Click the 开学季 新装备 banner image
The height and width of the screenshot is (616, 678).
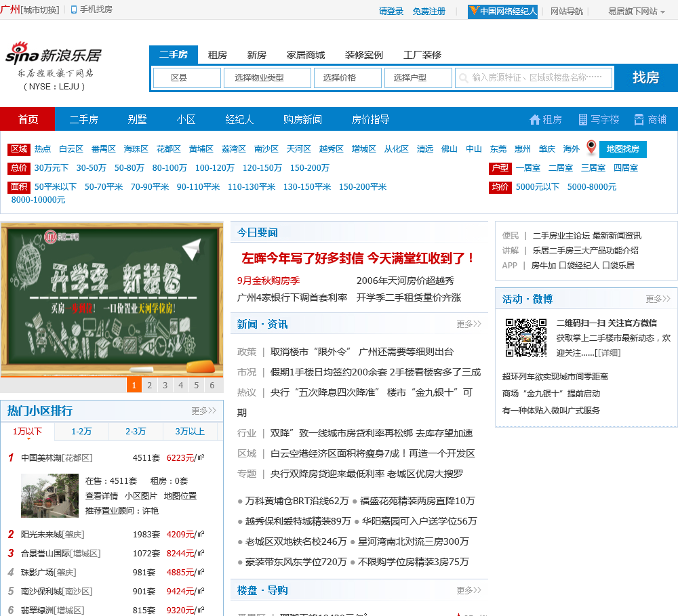(x=112, y=299)
